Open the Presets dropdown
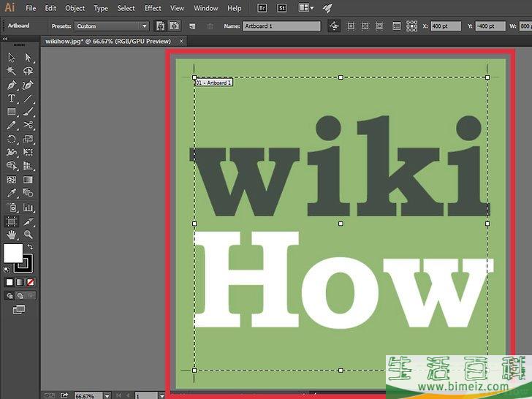Viewport: 532px width, 399px height. point(112,26)
